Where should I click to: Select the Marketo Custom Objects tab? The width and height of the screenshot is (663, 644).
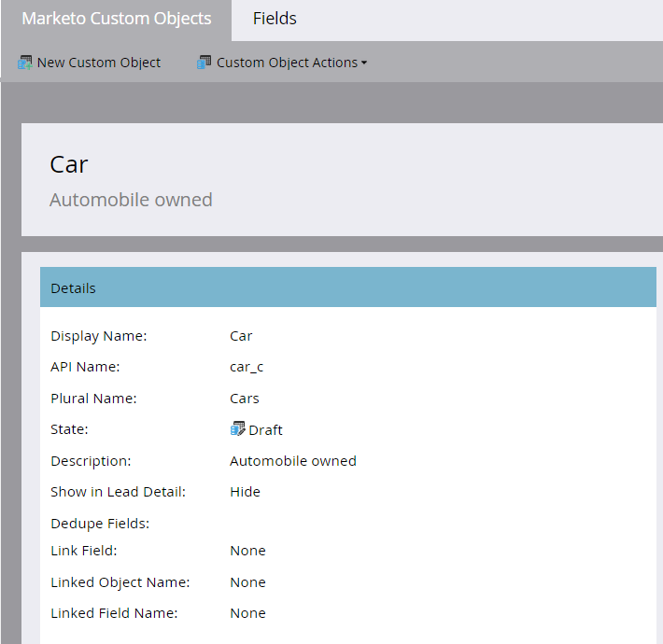[x=116, y=19]
